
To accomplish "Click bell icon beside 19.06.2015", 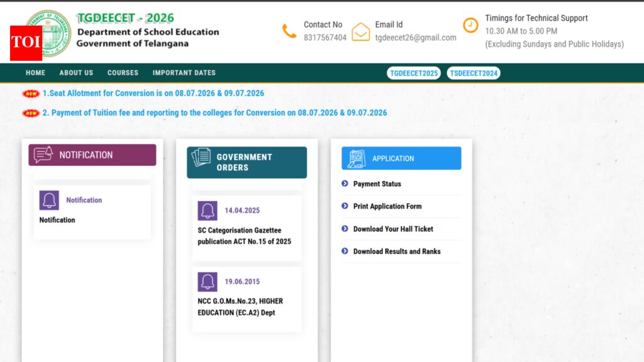I will [x=208, y=282].
